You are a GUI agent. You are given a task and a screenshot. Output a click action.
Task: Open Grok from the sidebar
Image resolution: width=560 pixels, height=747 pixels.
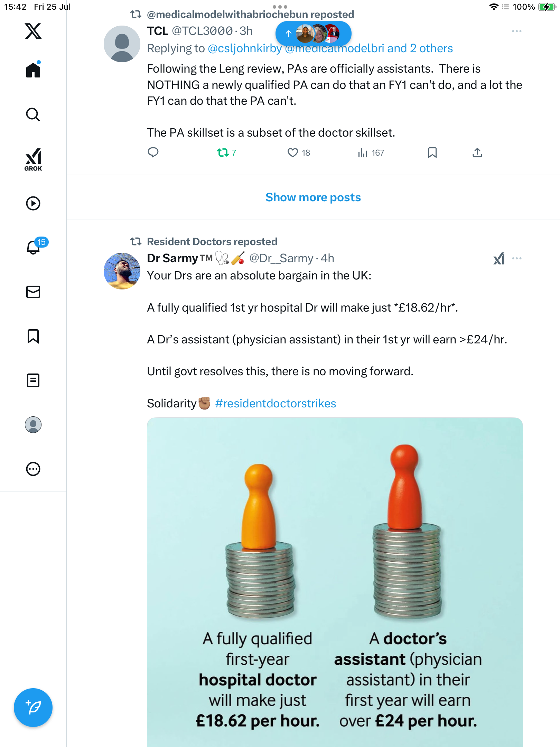[33, 160]
